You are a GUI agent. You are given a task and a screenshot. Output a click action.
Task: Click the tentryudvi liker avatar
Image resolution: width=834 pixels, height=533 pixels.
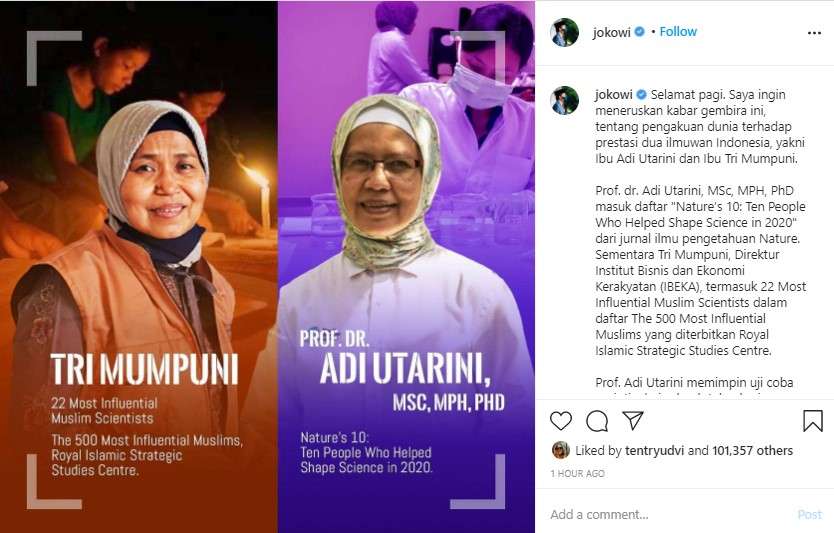coord(561,450)
